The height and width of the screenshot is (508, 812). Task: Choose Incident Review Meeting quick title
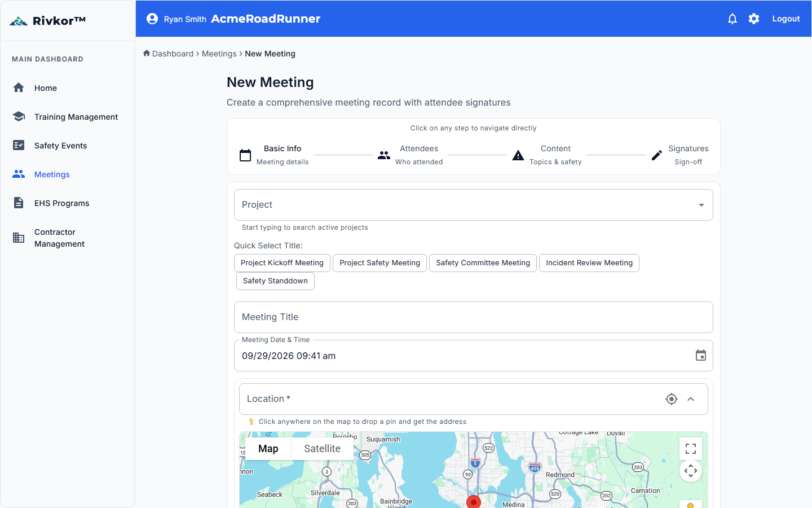(x=589, y=263)
